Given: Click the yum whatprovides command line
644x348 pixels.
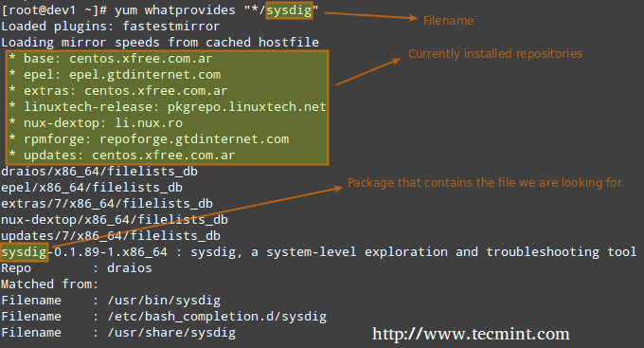Looking at the screenshot, I should [x=160, y=10].
